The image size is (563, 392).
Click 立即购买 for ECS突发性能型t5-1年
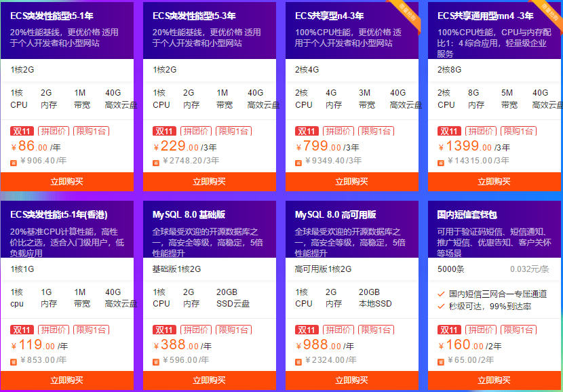[x=66, y=182]
